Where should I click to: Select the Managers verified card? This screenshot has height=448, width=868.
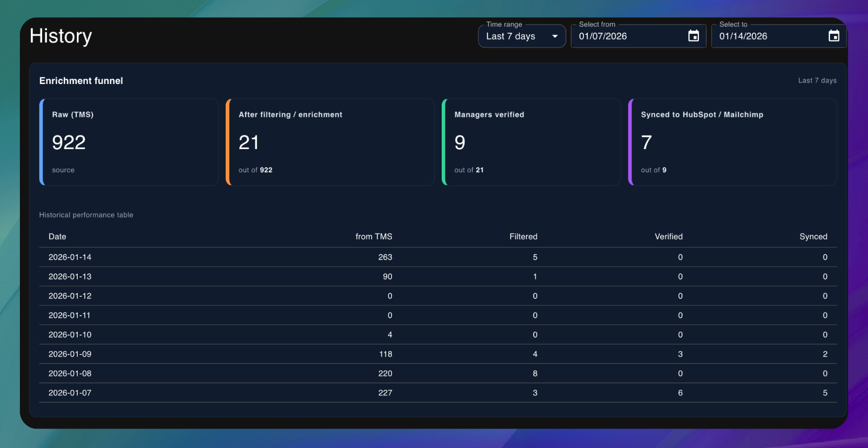click(x=531, y=142)
